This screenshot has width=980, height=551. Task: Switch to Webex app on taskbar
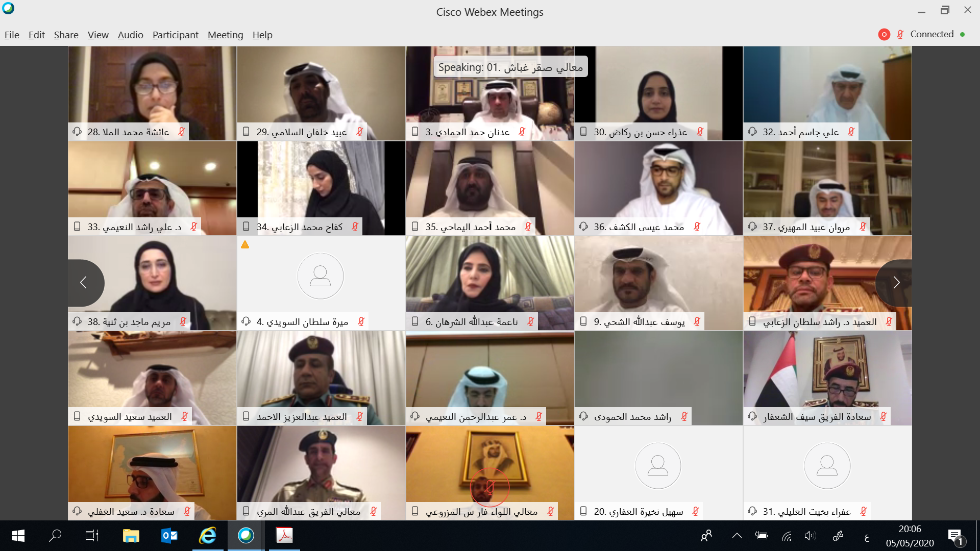pyautogui.click(x=246, y=536)
